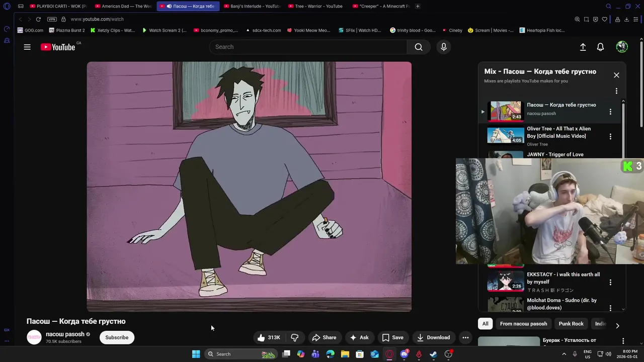Open Heartopia Fish loc... bookmark
Screen dimensions: 644x362
pos(542,30)
